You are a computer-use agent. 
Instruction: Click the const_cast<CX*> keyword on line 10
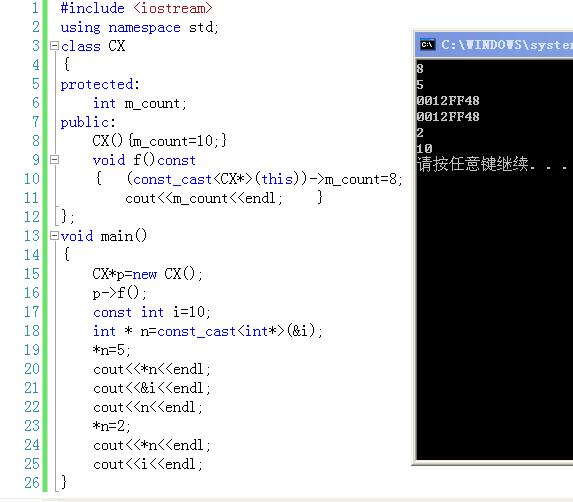pos(193,179)
